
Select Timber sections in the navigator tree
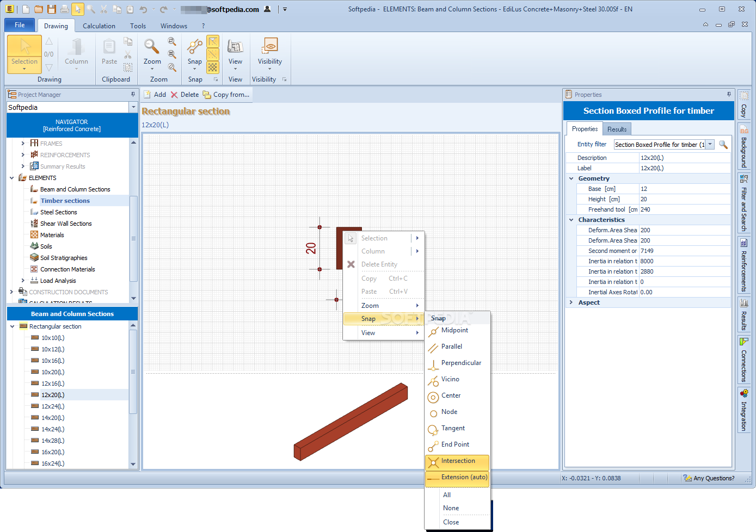(65, 201)
